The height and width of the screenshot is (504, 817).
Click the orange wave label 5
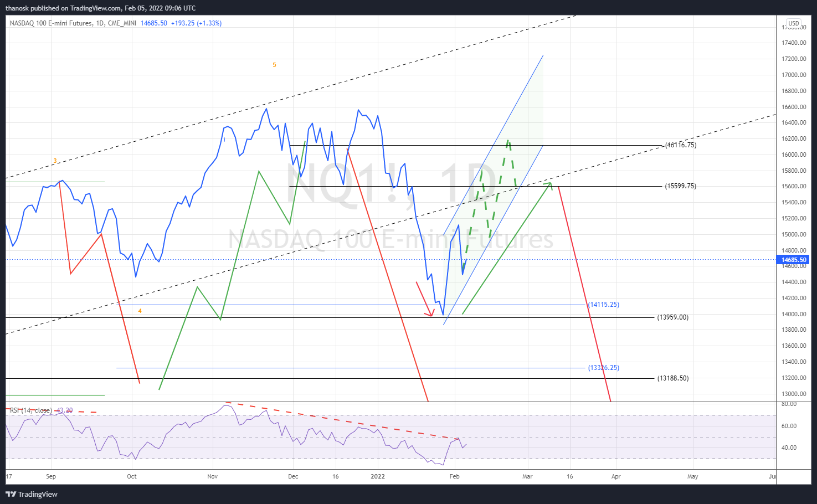pyautogui.click(x=274, y=65)
